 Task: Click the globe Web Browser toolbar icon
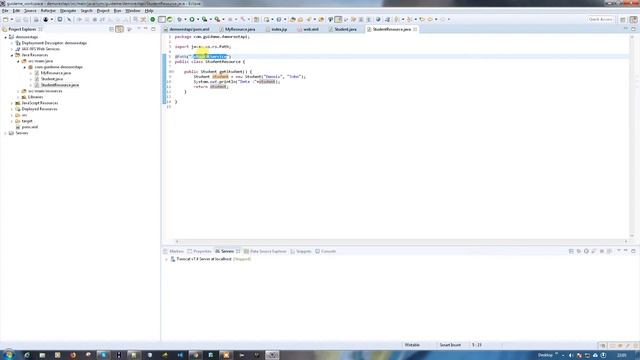pos(378,19)
